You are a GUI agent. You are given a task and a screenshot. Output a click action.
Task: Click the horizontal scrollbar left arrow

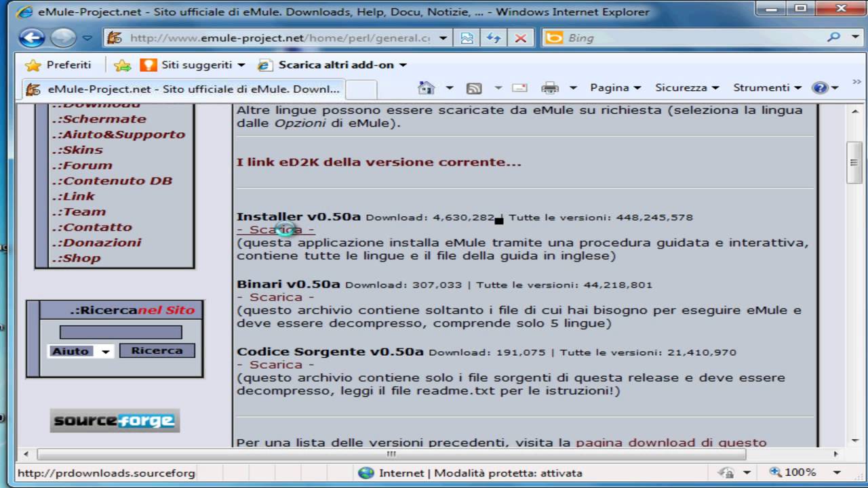point(26,454)
